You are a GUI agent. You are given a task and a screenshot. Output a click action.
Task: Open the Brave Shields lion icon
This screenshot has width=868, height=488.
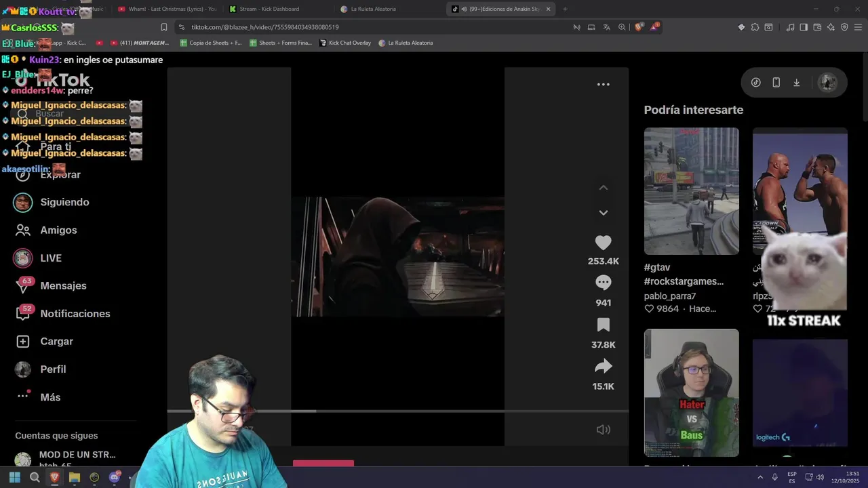pyautogui.click(x=639, y=27)
